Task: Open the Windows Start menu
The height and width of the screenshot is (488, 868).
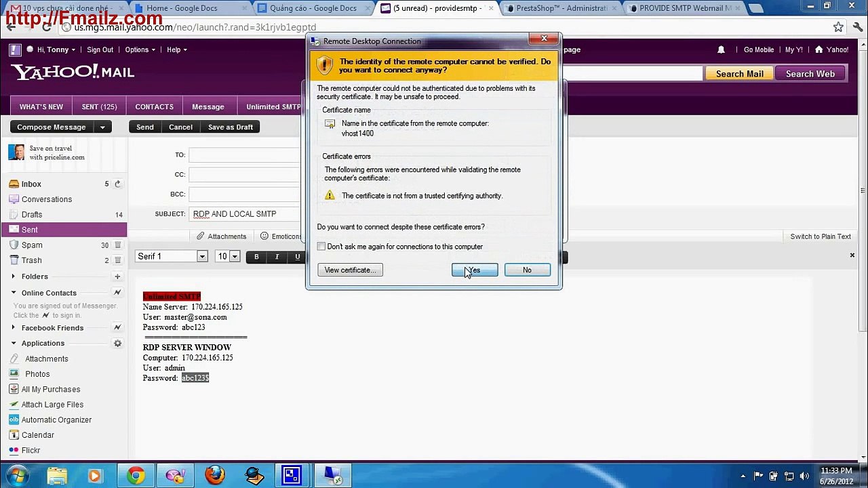Action: coord(18,476)
